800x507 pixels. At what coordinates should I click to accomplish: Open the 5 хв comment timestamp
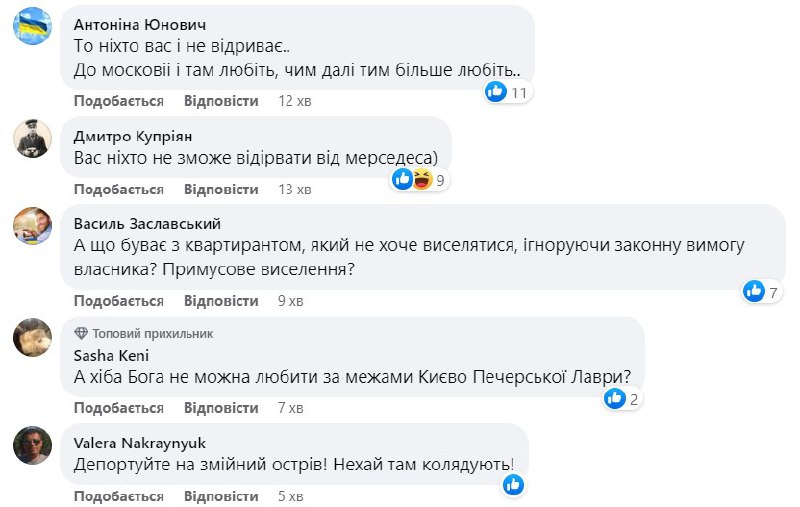click(x=290, y=495)
